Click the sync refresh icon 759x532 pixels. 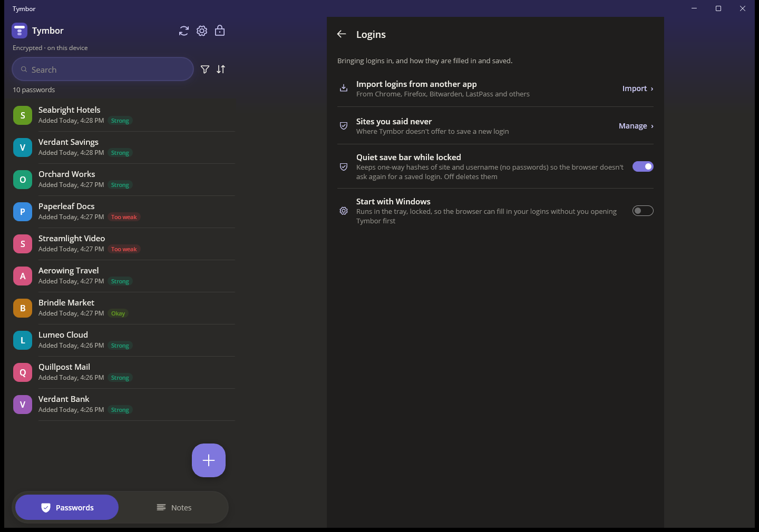pyautogui.click(x=183, y=31)
